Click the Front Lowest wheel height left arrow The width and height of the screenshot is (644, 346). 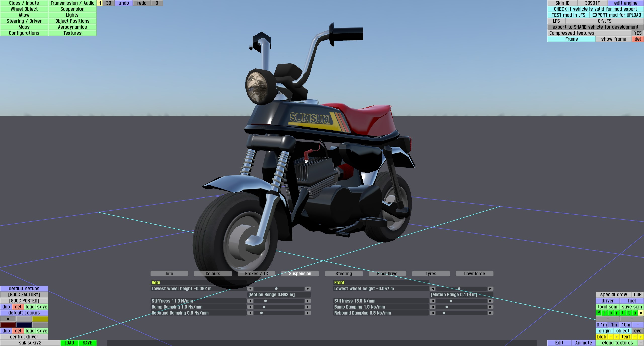tap(432, 289)
